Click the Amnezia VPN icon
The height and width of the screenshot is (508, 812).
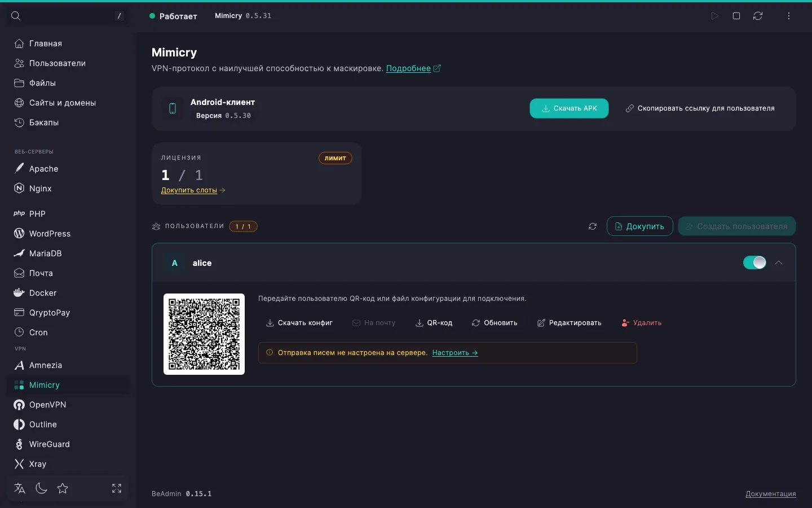click(19, 365)
